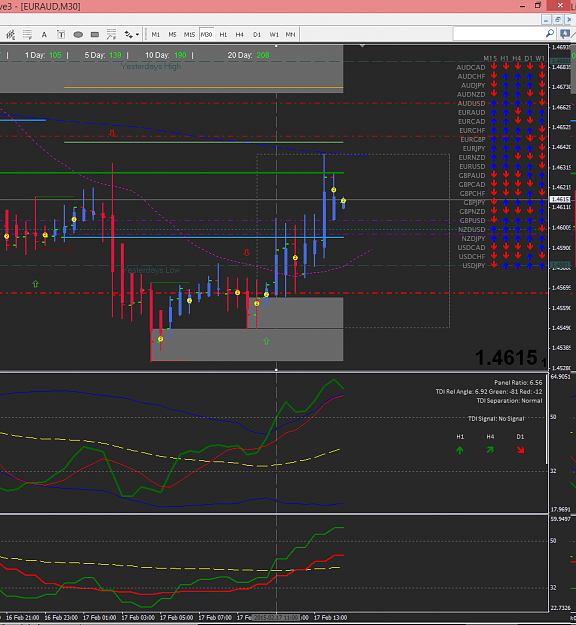This screenshot has width=576, height=625.
Task: Select GBPAUD in the dashboard list
Action: click(472, 176)
